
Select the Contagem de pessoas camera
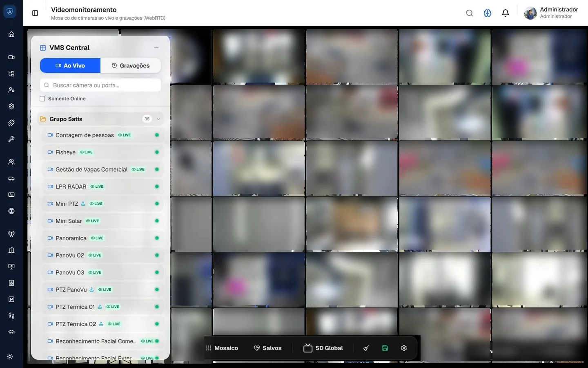[x=103, y=135]
